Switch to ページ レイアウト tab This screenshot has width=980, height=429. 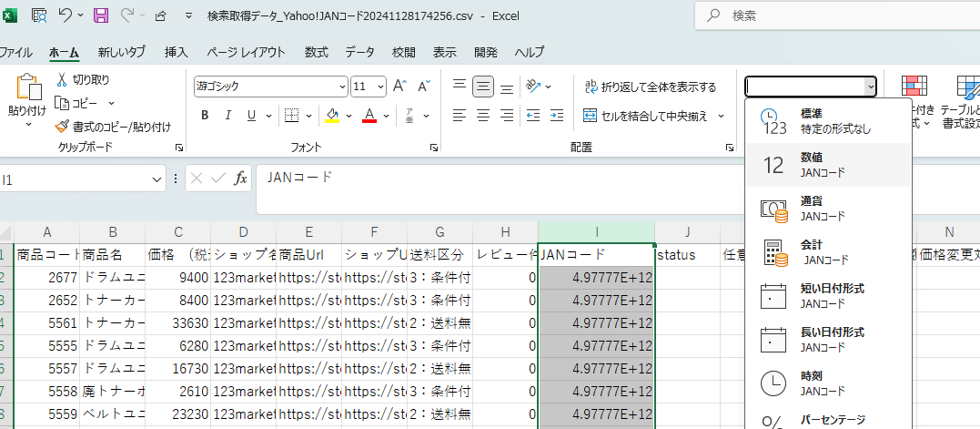pyautogui.click(x=246, y=52)
